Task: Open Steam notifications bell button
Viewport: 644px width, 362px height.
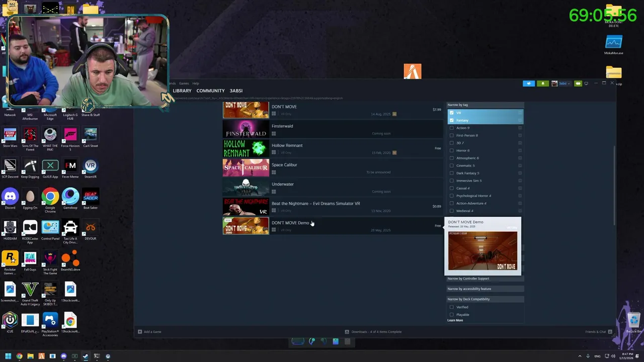Action: click(x=542, y=83)
